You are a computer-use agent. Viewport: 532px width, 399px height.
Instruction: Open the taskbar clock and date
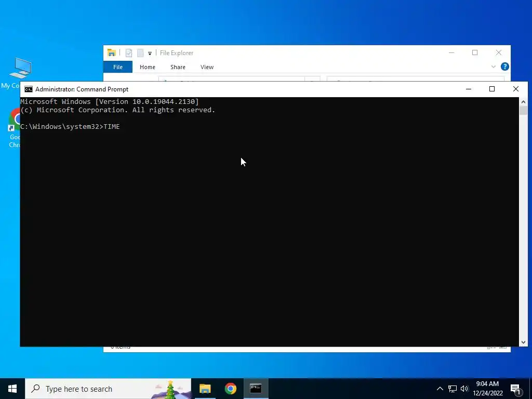point(487,389)
